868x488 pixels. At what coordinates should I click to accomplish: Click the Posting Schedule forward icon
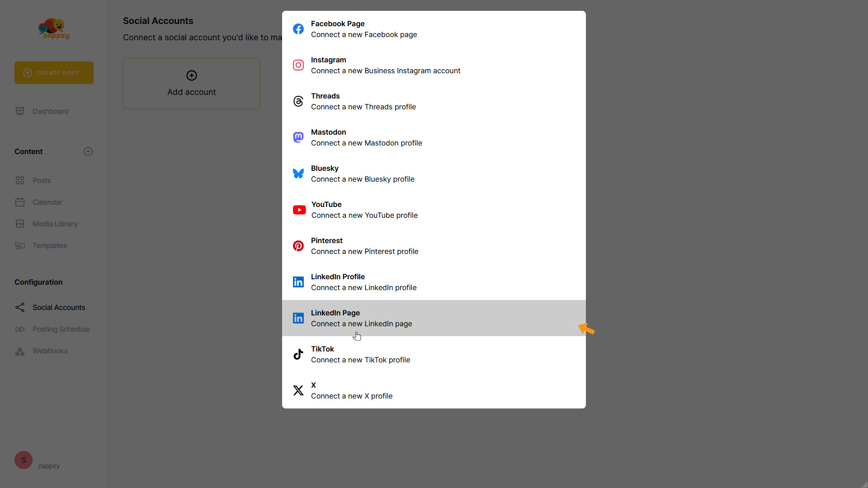click(x=20, y=329)
